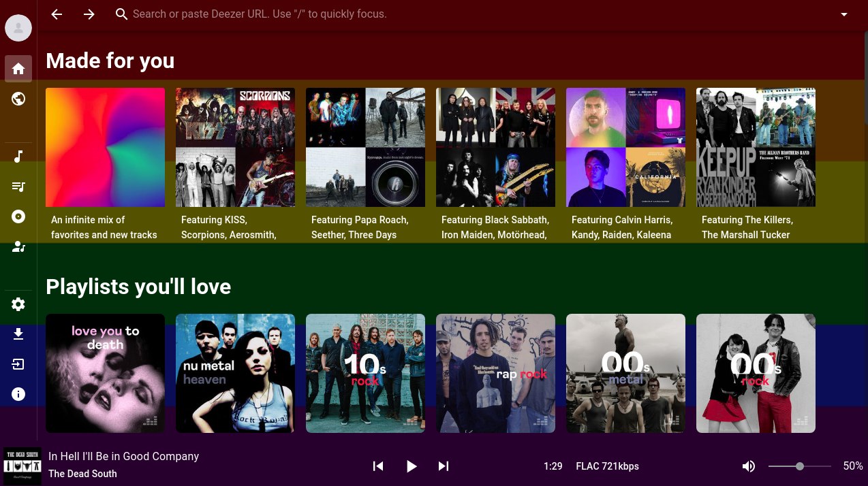This screenshot has height=486, width=868.
Task: Go to Home in sidebar
Action: click(x=18, y=69)
